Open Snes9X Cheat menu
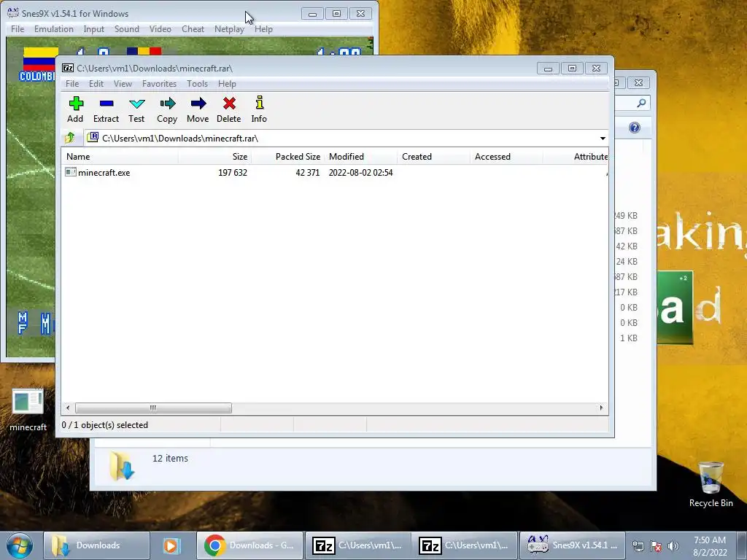Image resolution: width=747 pixels, height=560 pixels. pyautogui.click(x=193, y=29)
